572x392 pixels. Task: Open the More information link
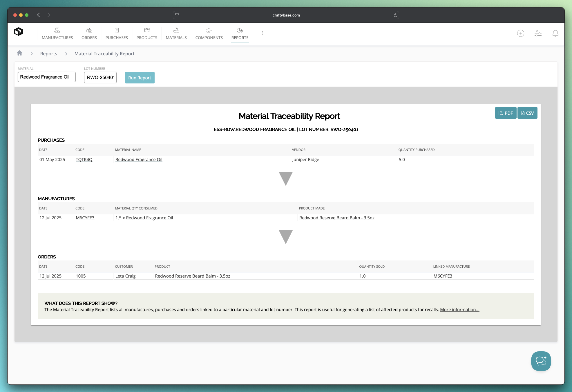459,309
